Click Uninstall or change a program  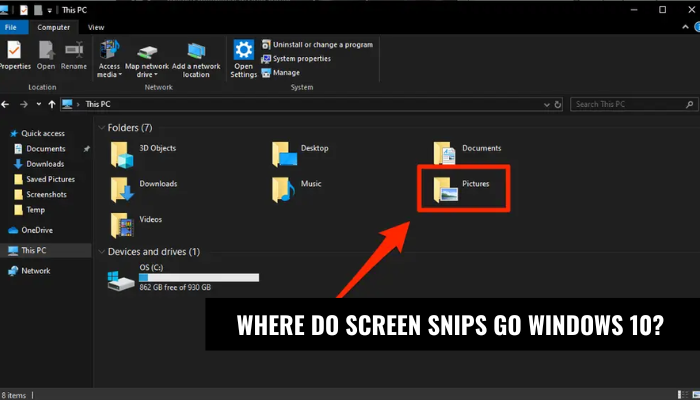[x=317, y=45]
